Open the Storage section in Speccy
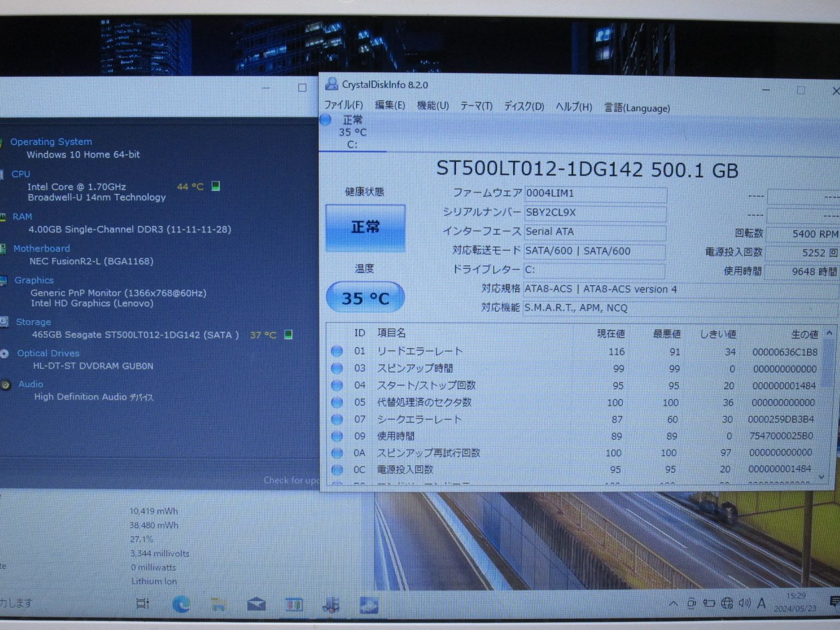Image resolution: width=840 pixels, height=630 pixels. point(33,322)
